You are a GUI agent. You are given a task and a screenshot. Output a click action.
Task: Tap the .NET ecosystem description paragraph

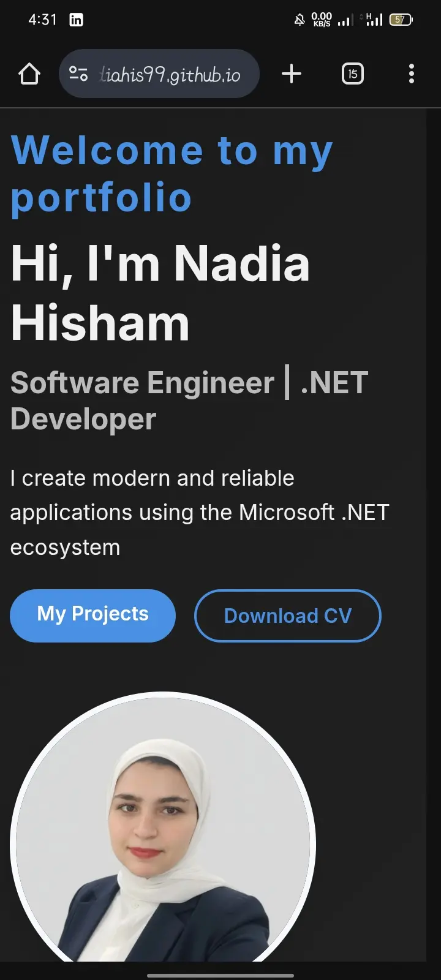click(200, 512)
